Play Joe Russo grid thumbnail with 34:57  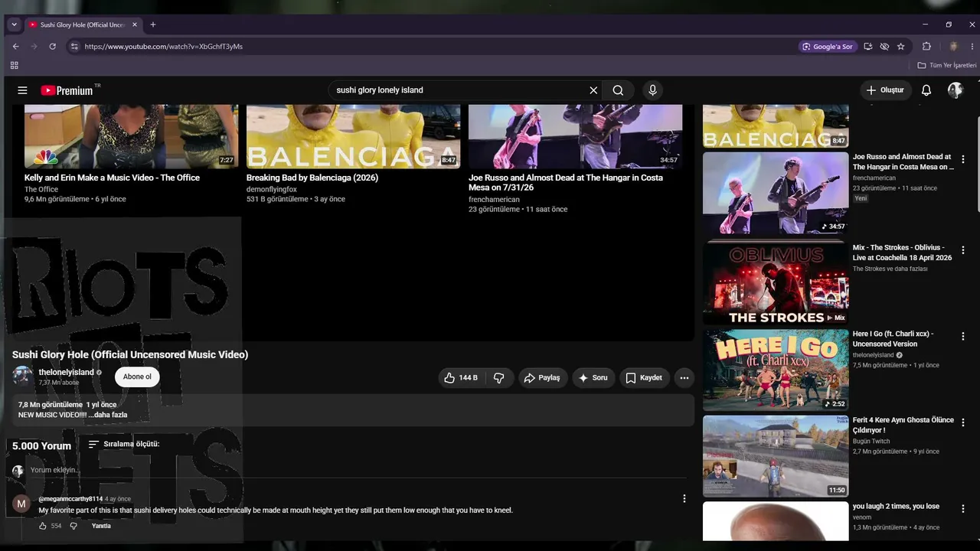(575, 136)
